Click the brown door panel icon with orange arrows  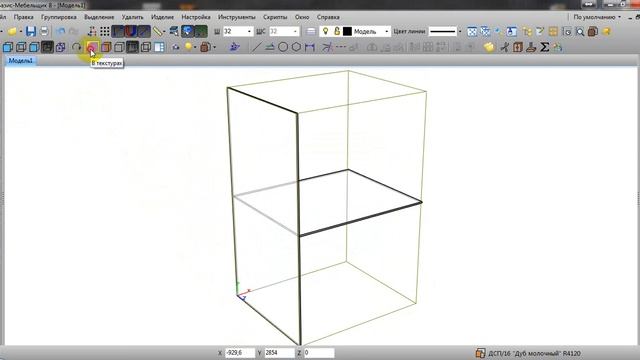(518, 47)
